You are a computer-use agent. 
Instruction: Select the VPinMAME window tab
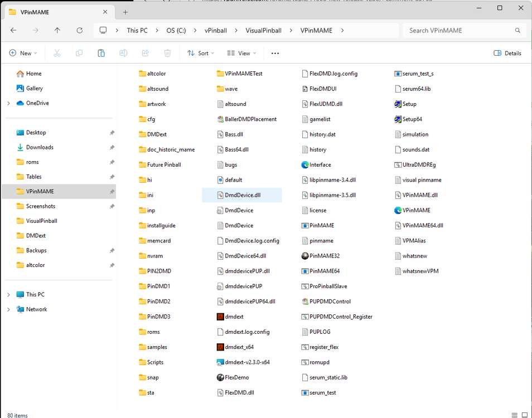click(59, 12)
